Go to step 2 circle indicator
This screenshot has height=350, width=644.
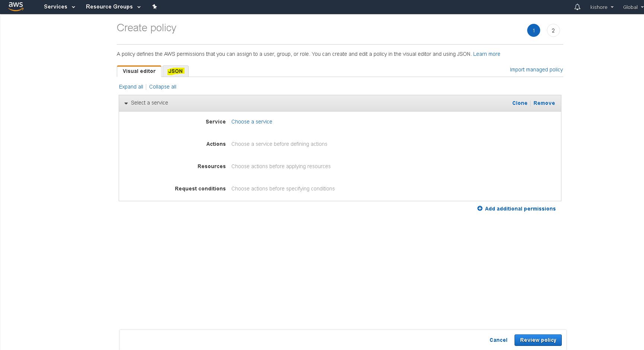[x=553, y=30]
